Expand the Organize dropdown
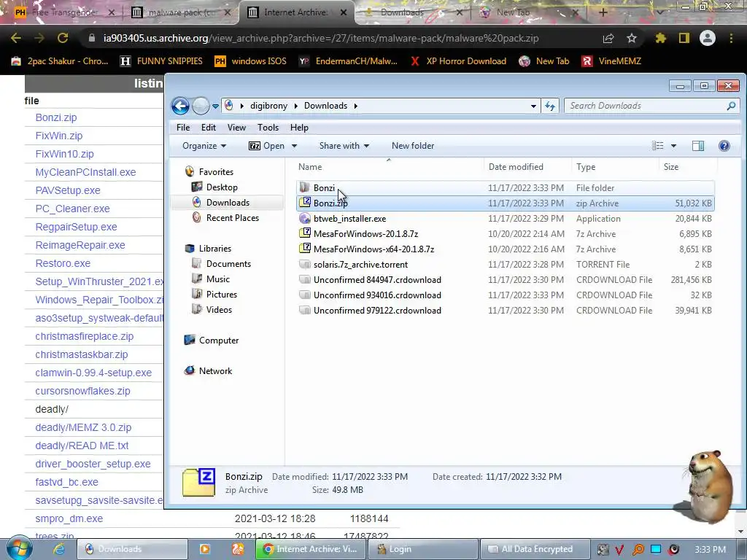The height and width of the screenshot is (560, 747). point(204,146)
